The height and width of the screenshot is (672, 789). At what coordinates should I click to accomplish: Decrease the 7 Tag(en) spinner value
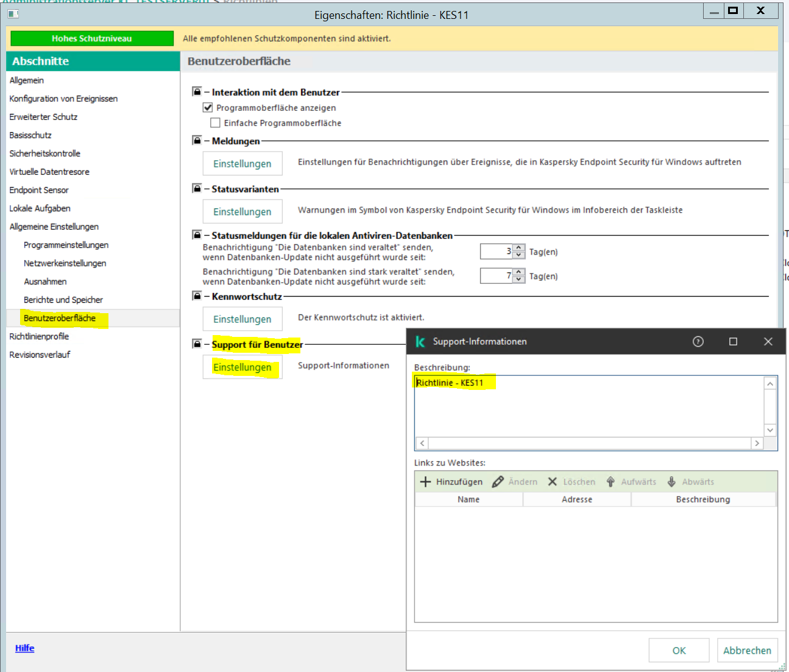point(518,280)
